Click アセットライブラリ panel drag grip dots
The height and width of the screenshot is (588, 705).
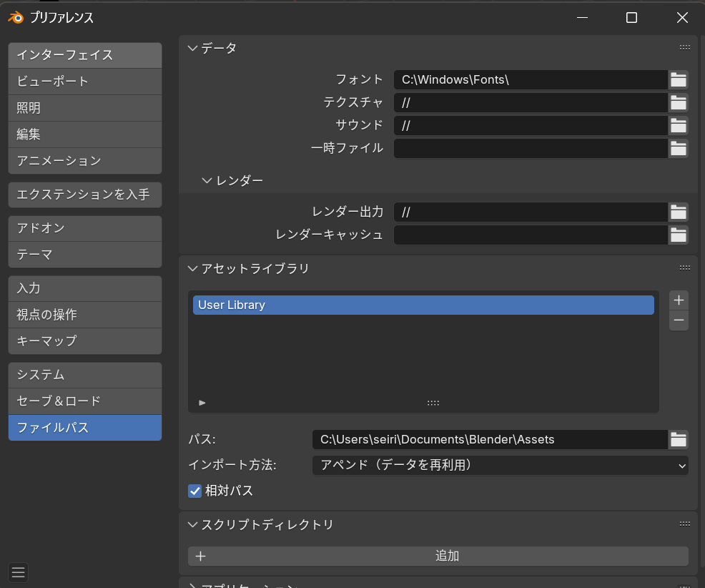coord(684,268)
